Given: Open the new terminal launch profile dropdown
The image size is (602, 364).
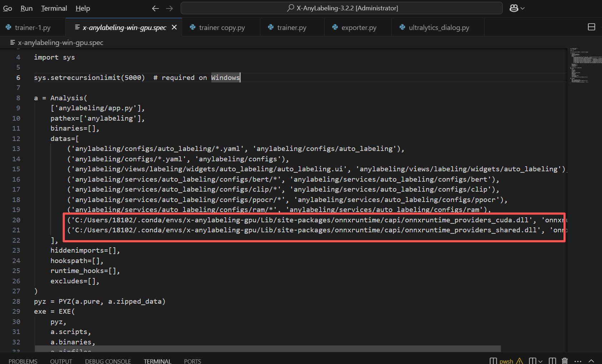Looking at the screenshot, I should pyautogui.click(x=540, y=361).
